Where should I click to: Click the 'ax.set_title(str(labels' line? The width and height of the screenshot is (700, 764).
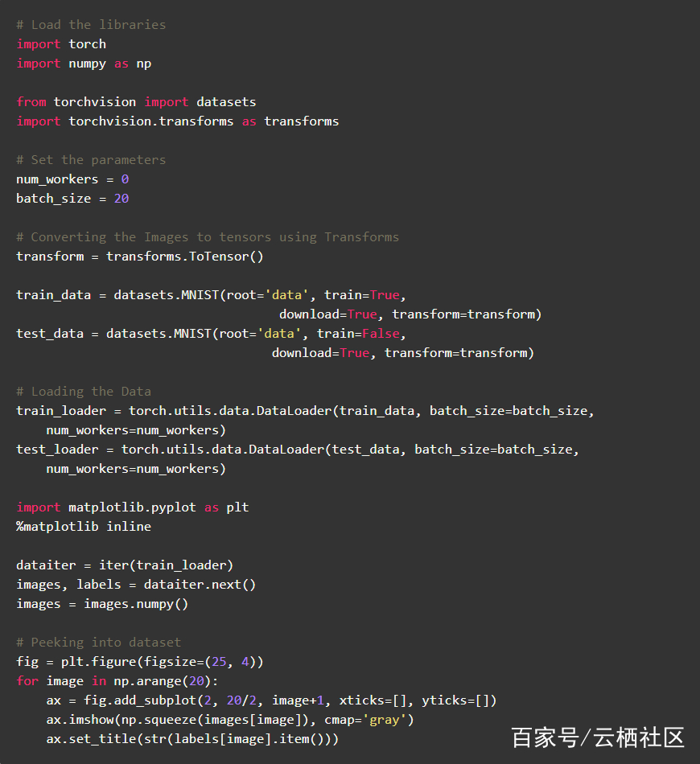(x=192, y=739)
